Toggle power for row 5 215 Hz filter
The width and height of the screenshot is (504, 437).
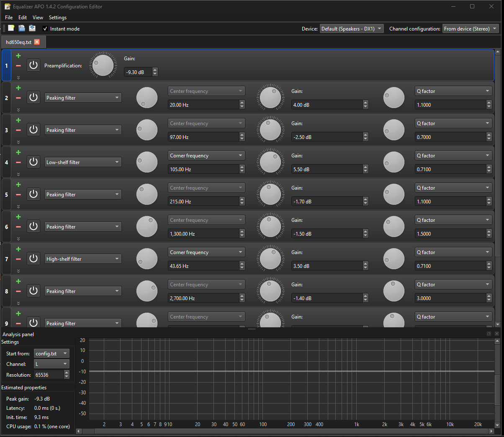(x=33, y=194)
